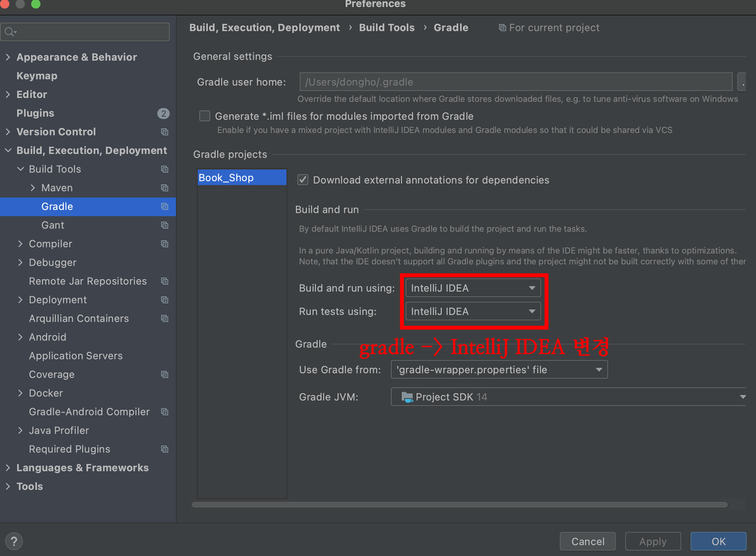The width and height of the screenshot is (756, 556).
Task: Click the project-level icon beside Gradle
Action: [x=165, y=207]
